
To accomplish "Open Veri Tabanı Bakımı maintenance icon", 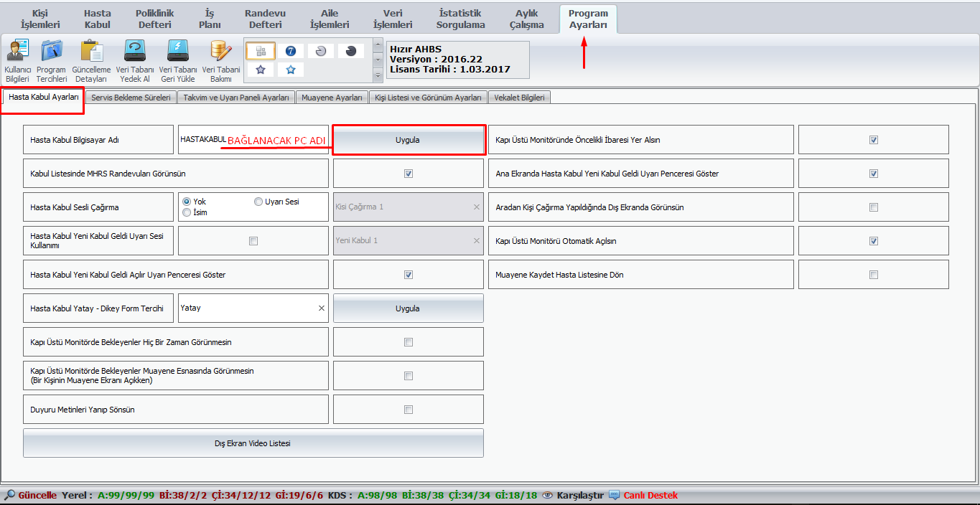I will click(x=220, y=52).
